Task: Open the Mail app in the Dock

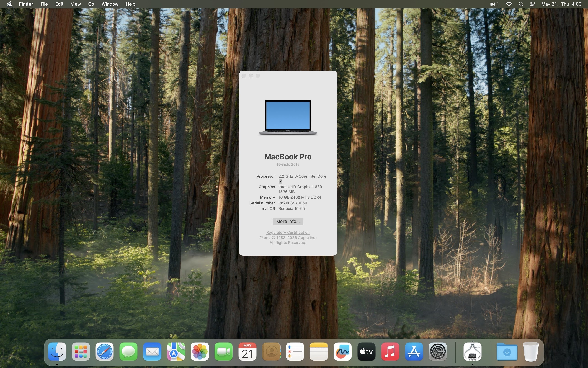Action: [152, 352]
